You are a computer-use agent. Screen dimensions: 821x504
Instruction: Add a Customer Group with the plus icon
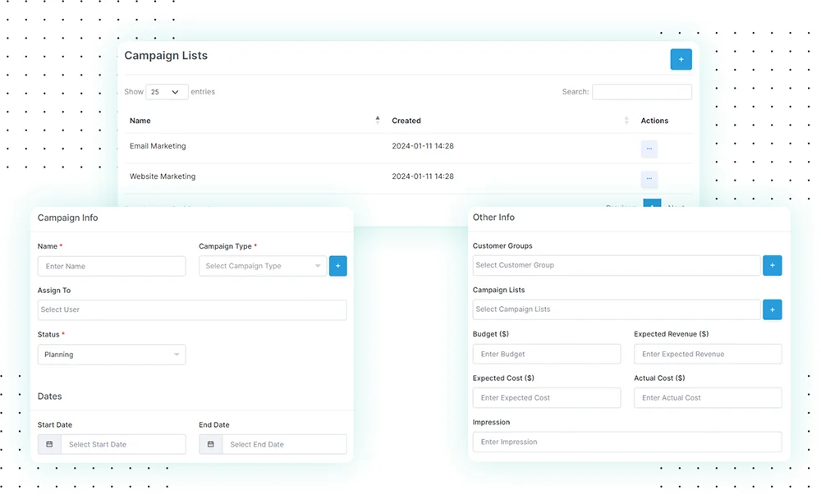click(x=772, y=265)
